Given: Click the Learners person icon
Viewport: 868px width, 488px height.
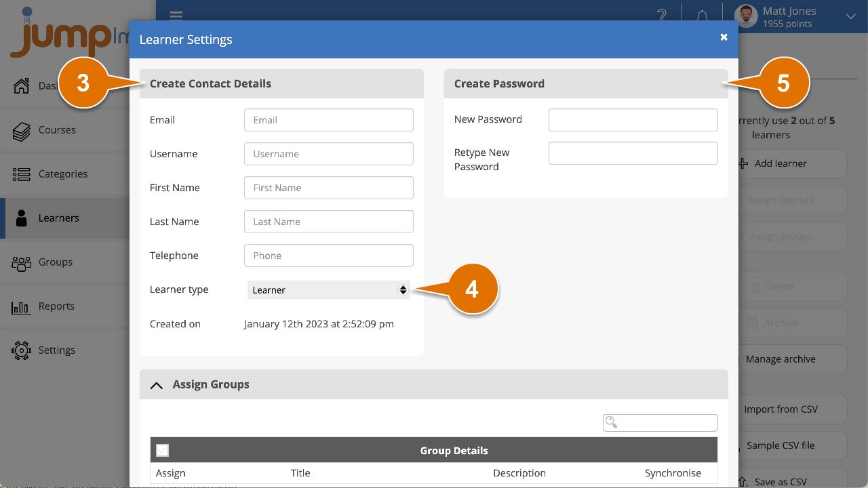Looking at the screenshot, I should click(22, 218).
